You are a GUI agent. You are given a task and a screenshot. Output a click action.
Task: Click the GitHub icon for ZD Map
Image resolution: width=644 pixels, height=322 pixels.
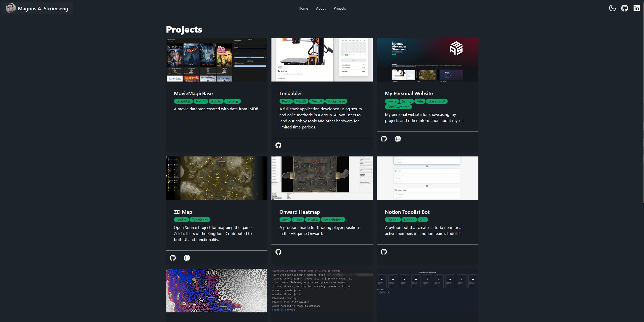click(173, 258)
